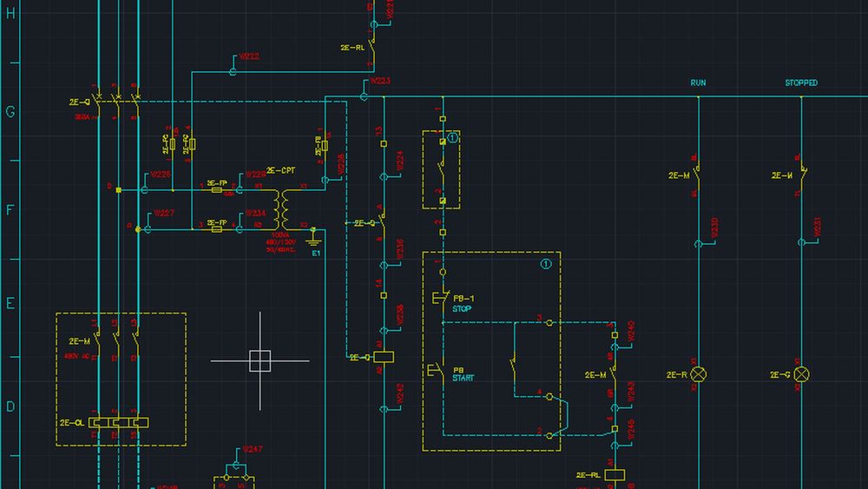Select the upper 2E-FP fuse on H1 line
The image size is (868, 489).
[x=217, y=190]
